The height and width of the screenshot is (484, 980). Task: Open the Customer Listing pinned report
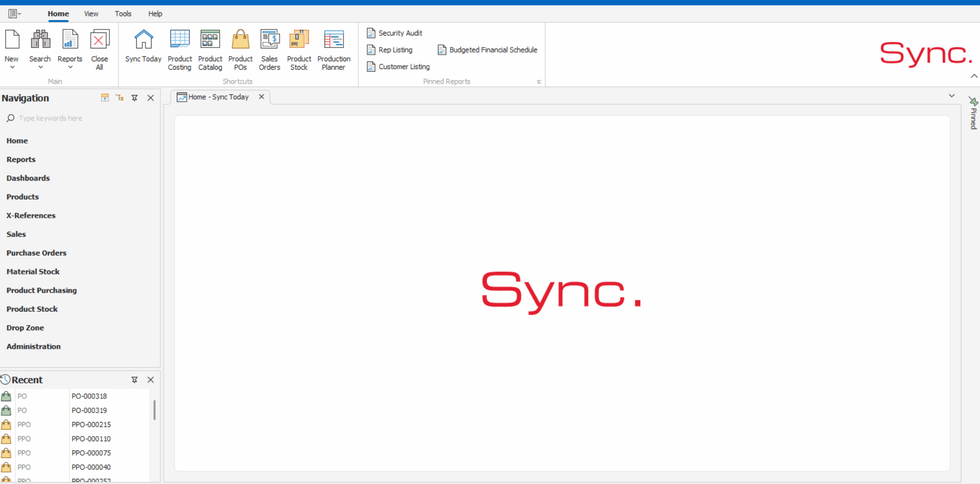click(x=398, y=67)
